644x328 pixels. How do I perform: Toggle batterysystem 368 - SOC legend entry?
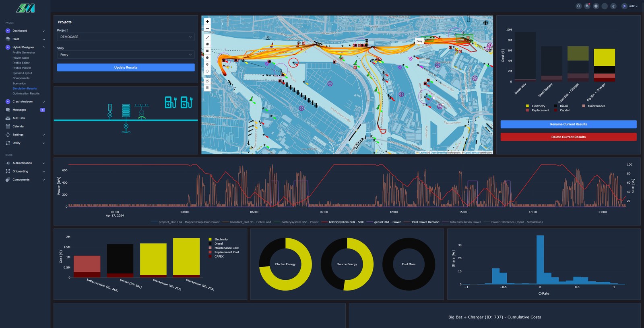pos(343,222)
